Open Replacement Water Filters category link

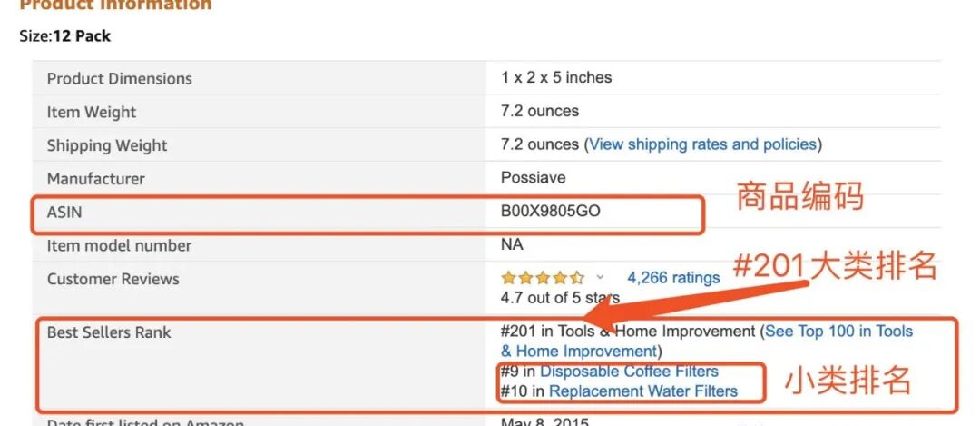click(x=643, y=391)
